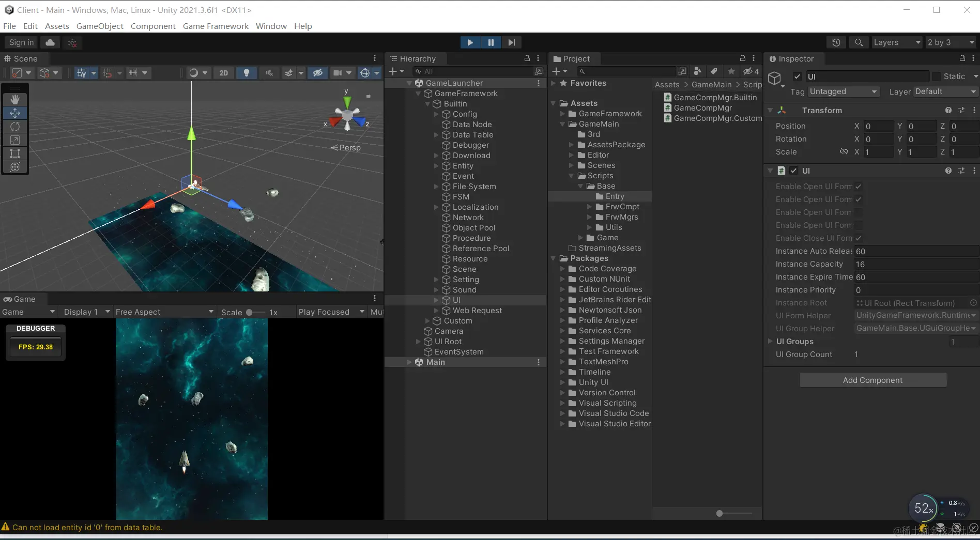This screenshot has height=540, width=980.
Task: Select the Scale tool
Action: (15, 140)
